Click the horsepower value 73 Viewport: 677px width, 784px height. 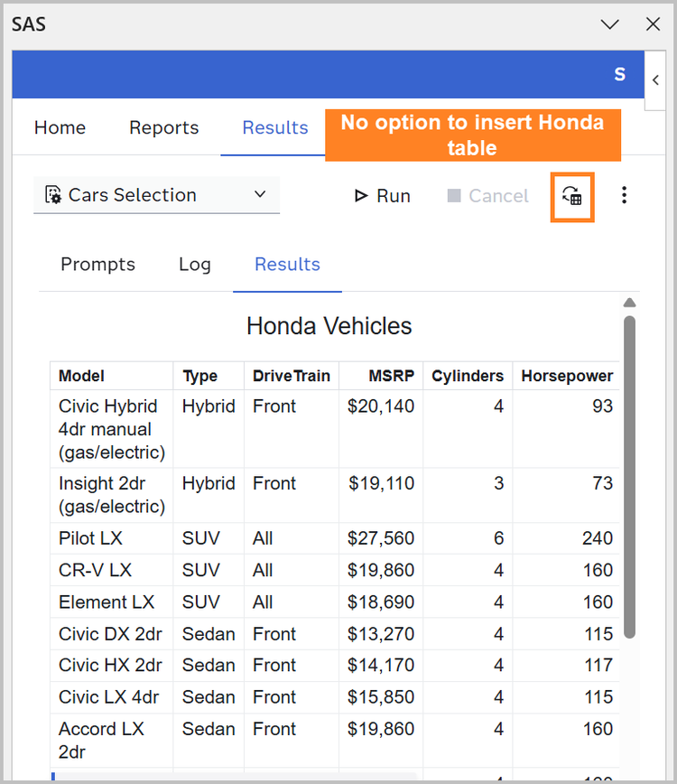click(603, 483)
